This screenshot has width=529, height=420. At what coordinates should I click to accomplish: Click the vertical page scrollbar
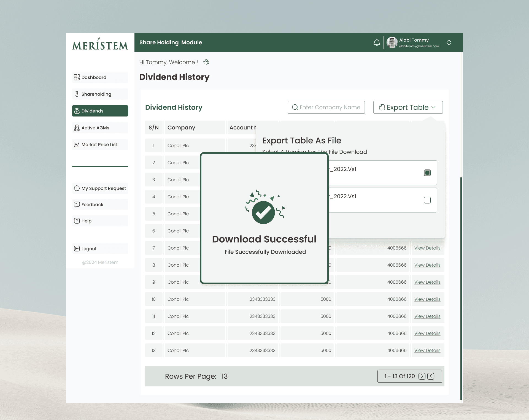461,289
